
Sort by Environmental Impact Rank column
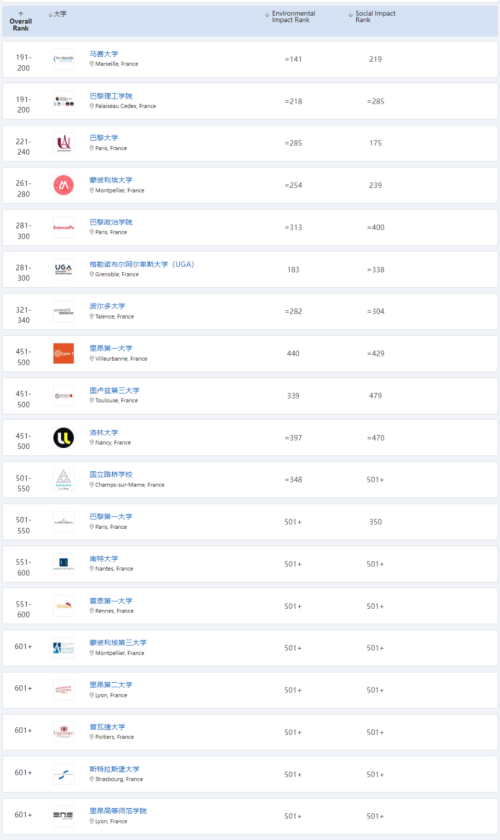point(290,17)
